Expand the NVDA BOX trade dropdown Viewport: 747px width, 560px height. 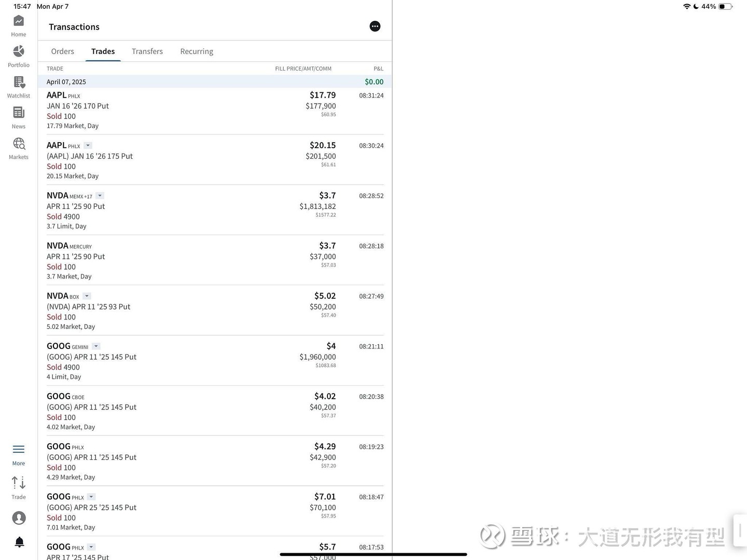(x=87, y=296)
